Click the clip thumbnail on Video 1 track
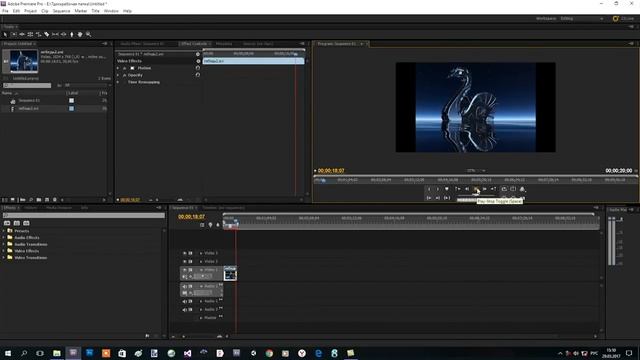The image size is (640, 360). click(x=230, y=273)
